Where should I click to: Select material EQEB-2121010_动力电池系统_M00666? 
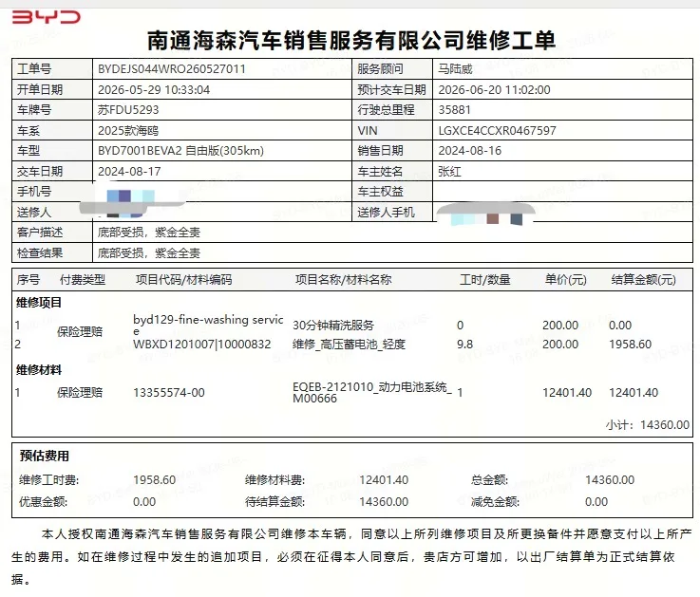pos(372,393)
